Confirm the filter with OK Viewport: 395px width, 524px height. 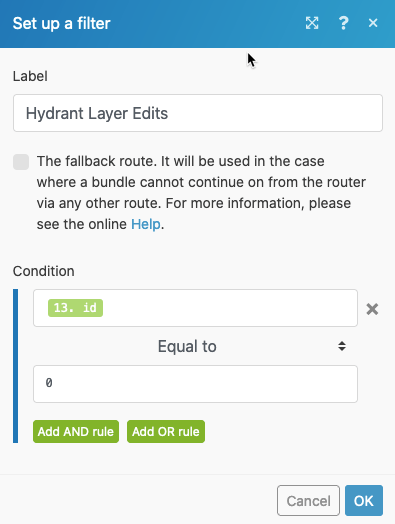(x=364, y=501)
